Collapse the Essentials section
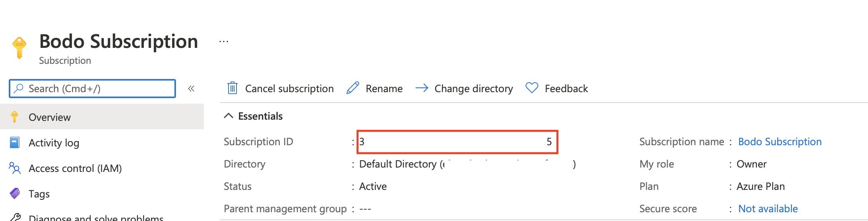This screenshot has height=221, width=868. point(229,116)
